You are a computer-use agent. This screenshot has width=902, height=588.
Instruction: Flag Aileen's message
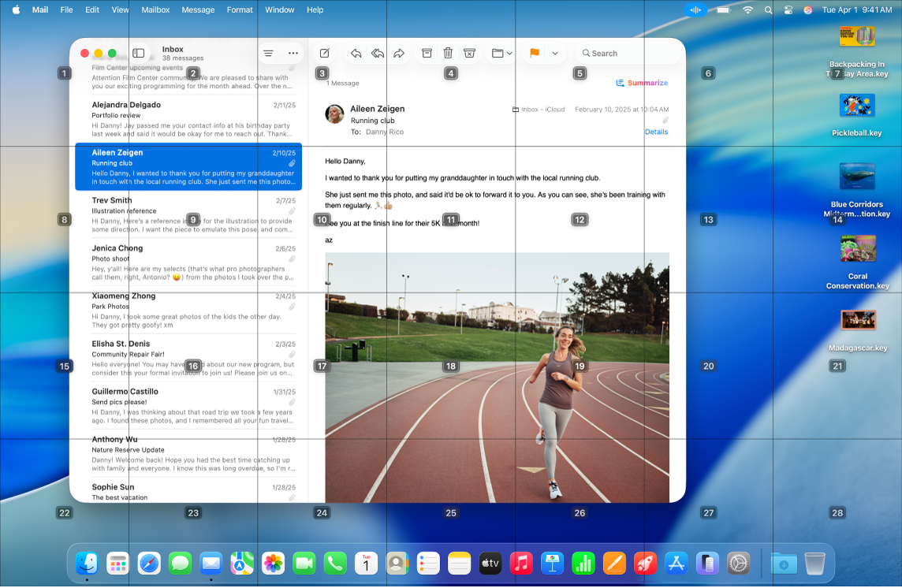(533, 53)
